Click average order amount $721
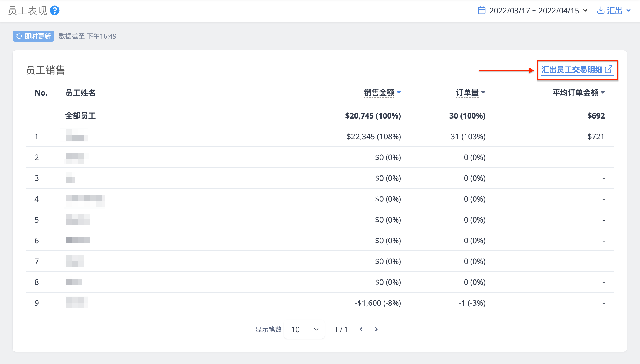Image resolution: width=640 pixels, height=364 pixels. coord(596,137)
